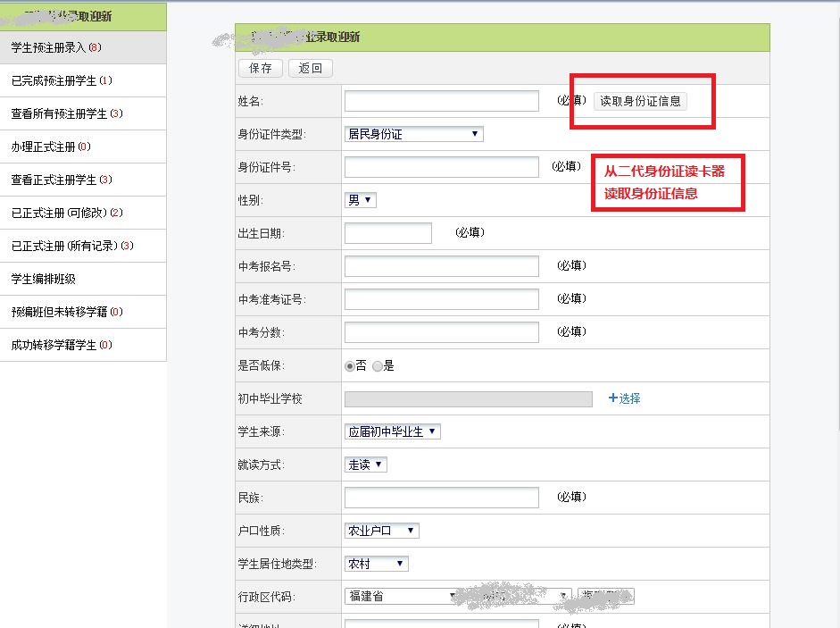Viewport: 840px width, 628px height.
Task: Select 否 radio for 是否低保
Action: coord(350,366)
